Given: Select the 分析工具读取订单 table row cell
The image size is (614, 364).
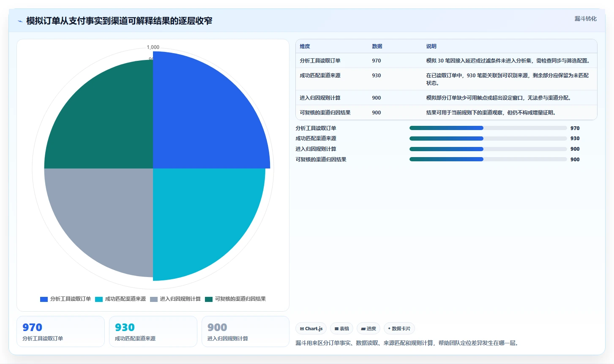Looking at the screenshot, I should 320,61.
